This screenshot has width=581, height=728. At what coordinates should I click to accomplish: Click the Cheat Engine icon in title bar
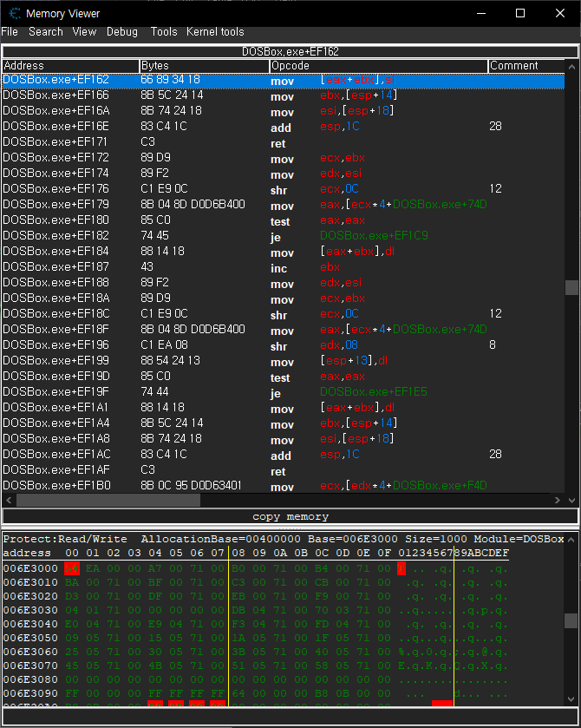pyautogui.click(x=15, y=14)
